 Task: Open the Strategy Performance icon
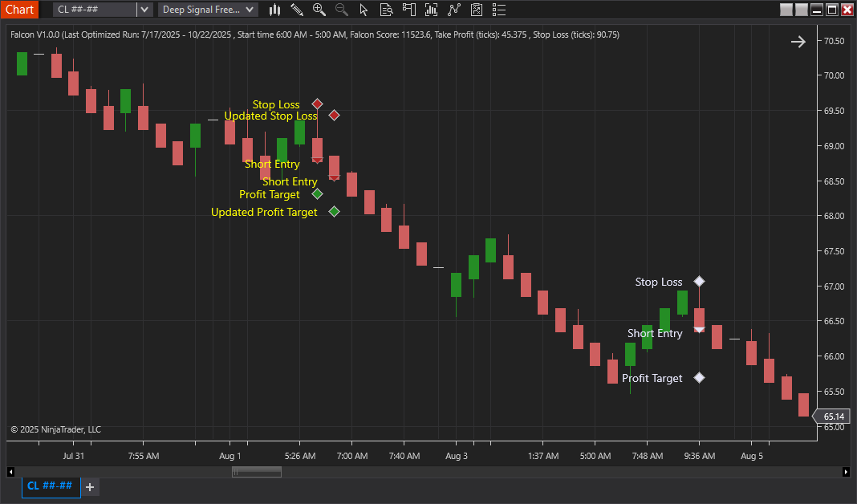coord(477,10)
